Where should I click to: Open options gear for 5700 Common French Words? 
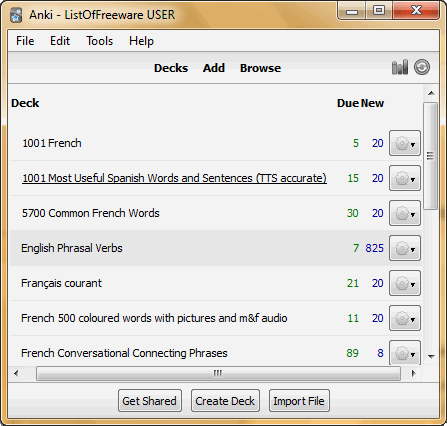(405, 214)
